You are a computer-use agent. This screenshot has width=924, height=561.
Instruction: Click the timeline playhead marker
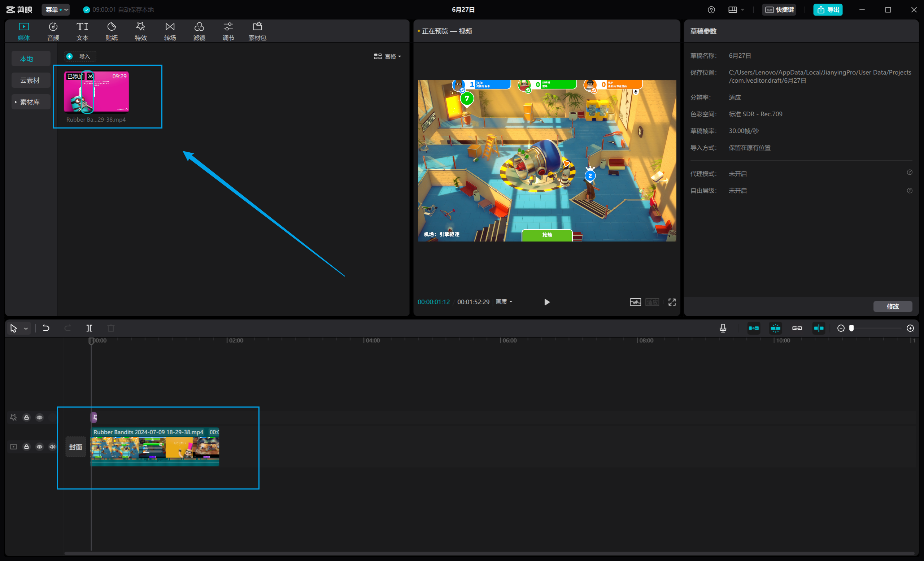click(x=91, y=340)
